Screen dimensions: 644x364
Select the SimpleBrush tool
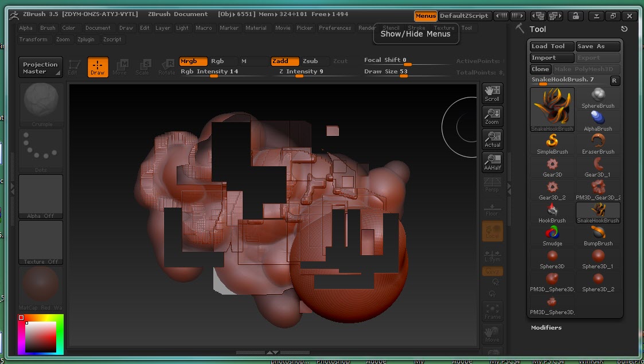point(552,144)
